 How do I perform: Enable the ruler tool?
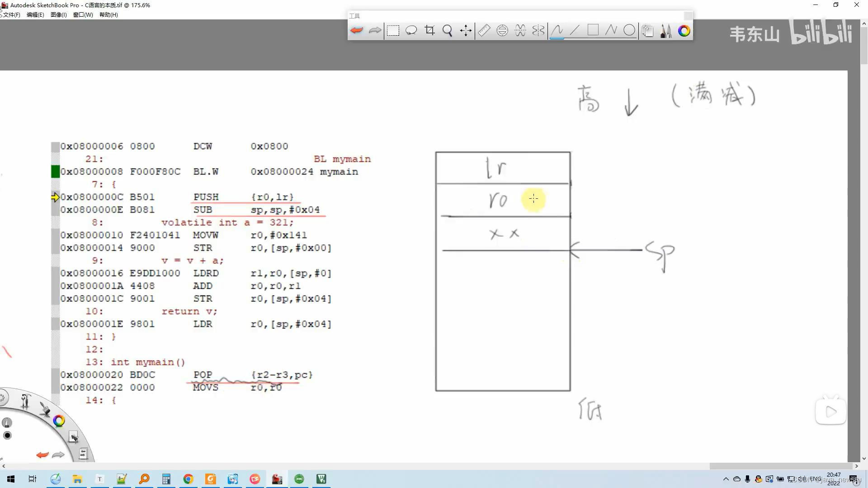pos(484,31)
